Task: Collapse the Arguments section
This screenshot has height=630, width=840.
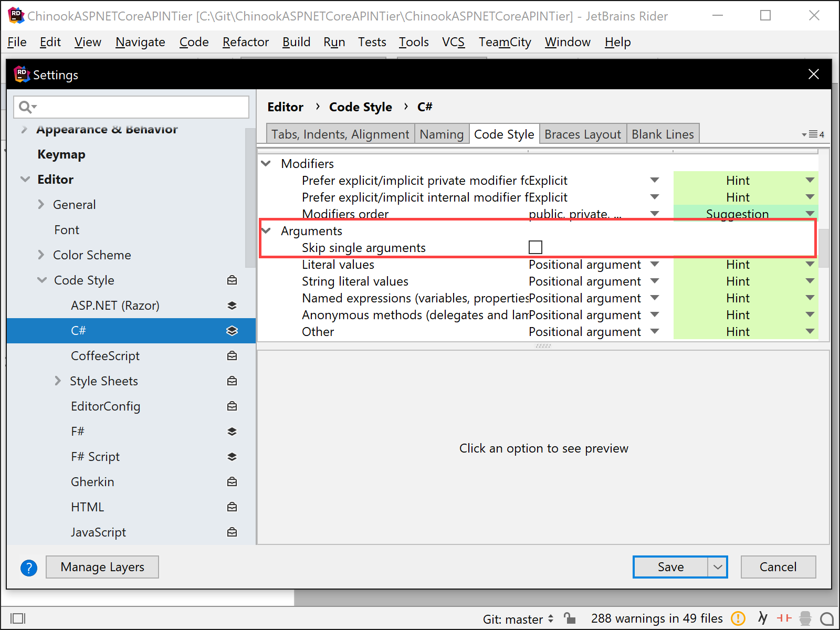Action: tap(266, 231)
